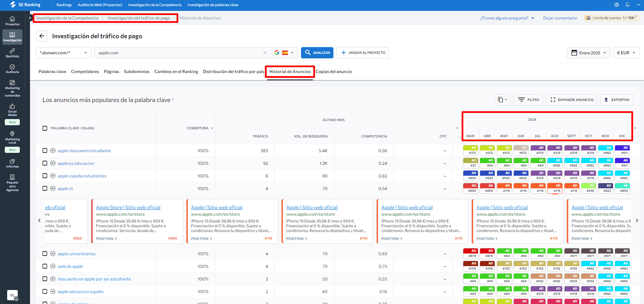The width and height of the screenshot is (644, 304).
Task: Expand the 'web de apple' plus icon
Action: [x=53, y=266]
